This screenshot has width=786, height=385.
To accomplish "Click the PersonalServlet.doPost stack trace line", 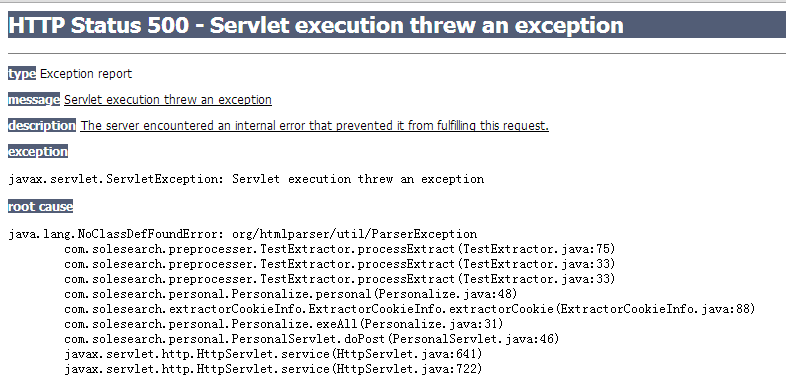I will tap(311, 339).
